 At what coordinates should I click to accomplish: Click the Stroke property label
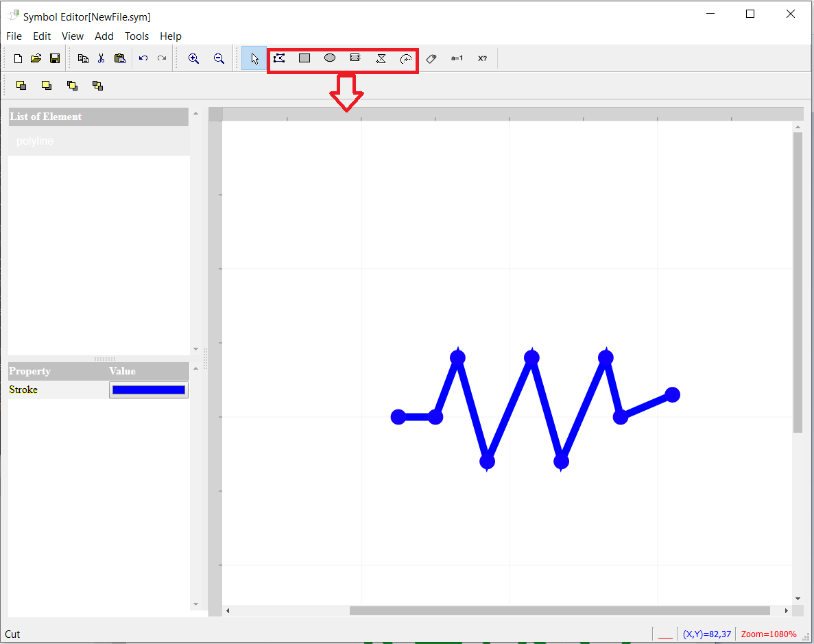pos(23,390)
